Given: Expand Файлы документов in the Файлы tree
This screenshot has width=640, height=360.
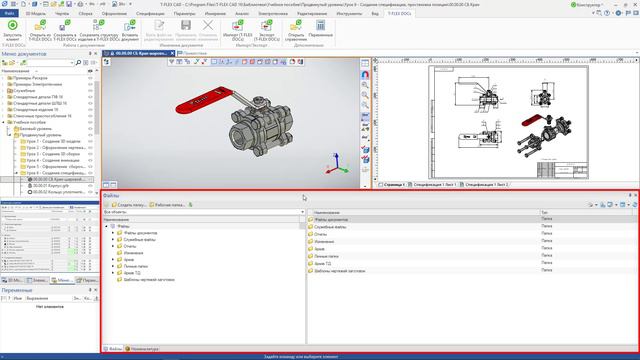Looking at the screenshot, I should 113,233.
